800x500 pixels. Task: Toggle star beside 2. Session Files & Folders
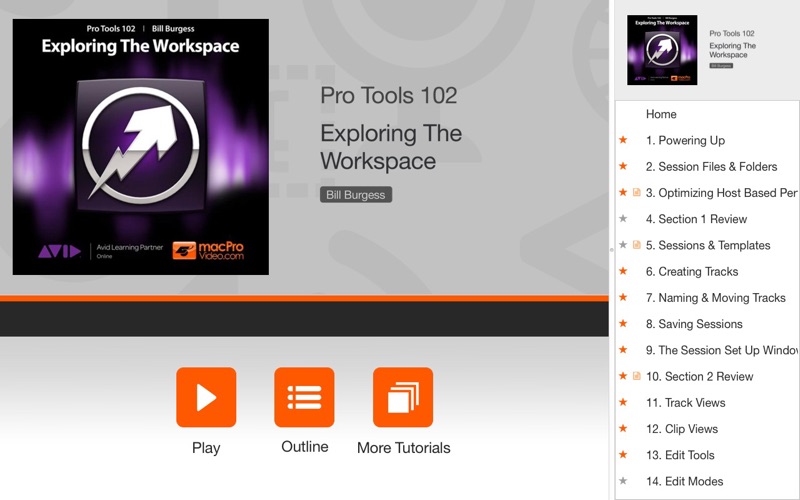click(x=623, y=166)
